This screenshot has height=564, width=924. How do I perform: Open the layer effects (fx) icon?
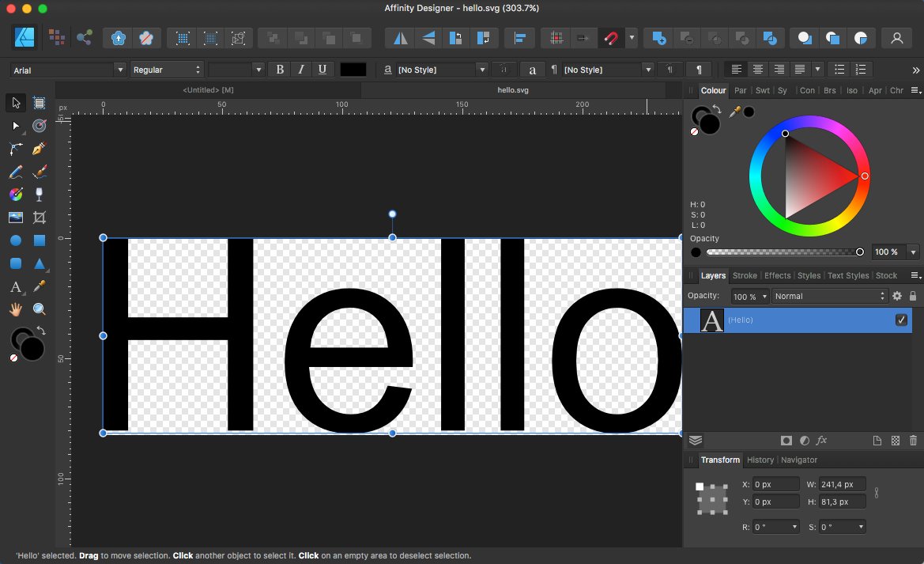click(822, 441)
